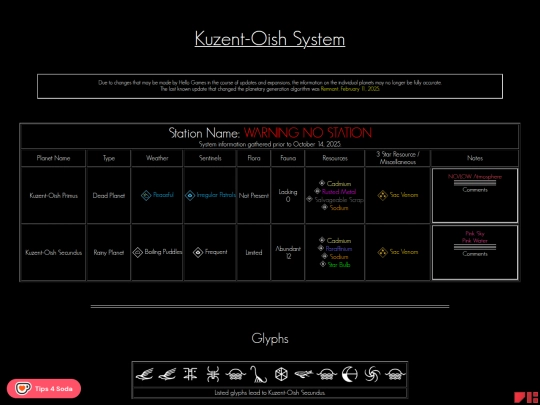Click the Boiling Puddles weather icon
Viewport: 540px width, 405px height.
138,252
